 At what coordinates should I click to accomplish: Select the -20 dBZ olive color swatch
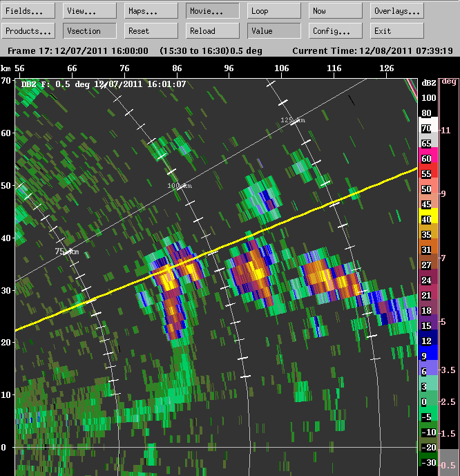[x=428, y=444]
